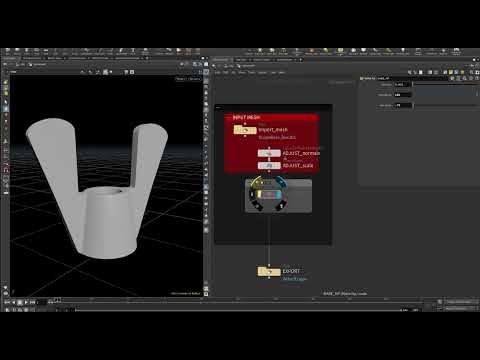Toggle the magnet snapping tool in viewport toolbar
The width and height of the screenshot is (480, 360).
(x=6, y=170)
